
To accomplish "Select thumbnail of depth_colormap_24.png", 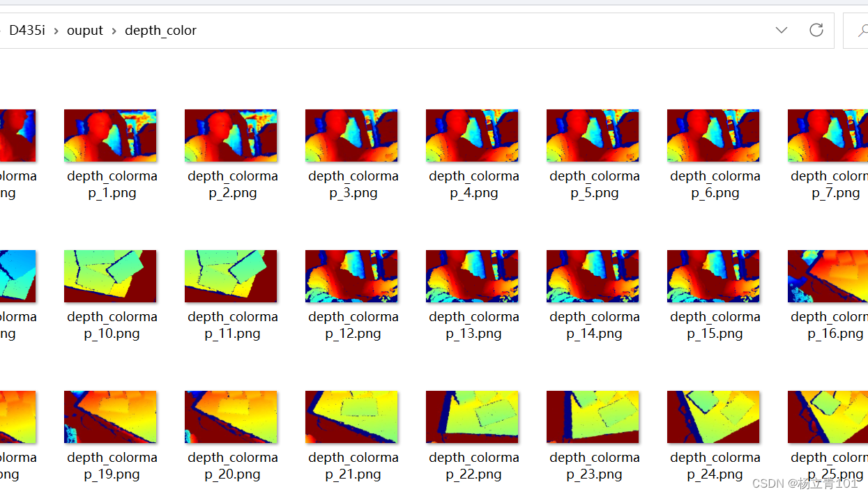I will (x=713, y=417).
